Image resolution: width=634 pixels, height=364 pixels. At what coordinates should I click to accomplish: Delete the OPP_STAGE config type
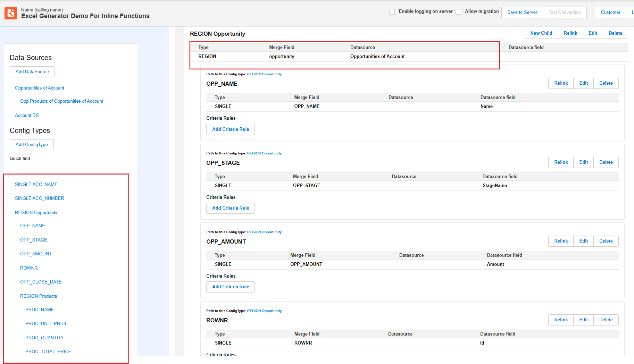(x=606, y=162)
